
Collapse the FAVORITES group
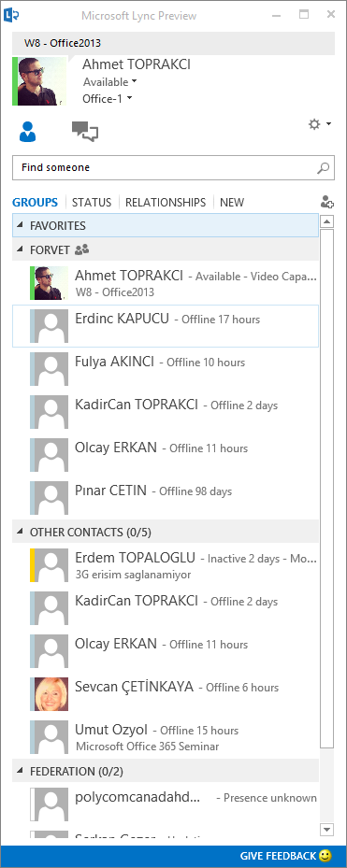click(21, 225)
